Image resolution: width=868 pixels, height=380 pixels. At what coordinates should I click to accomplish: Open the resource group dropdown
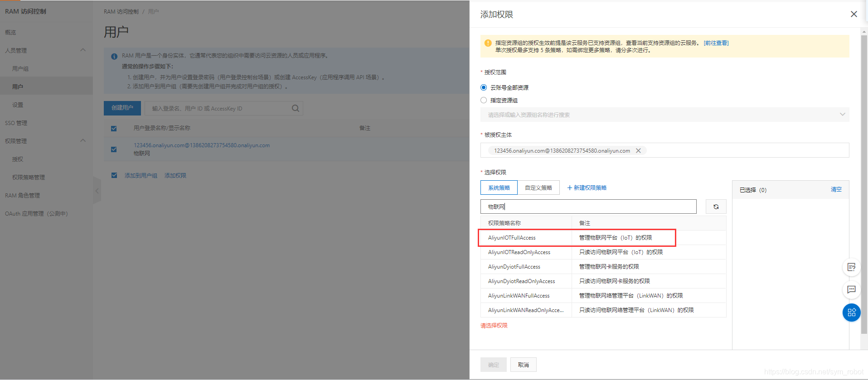(x=664, y=115)
